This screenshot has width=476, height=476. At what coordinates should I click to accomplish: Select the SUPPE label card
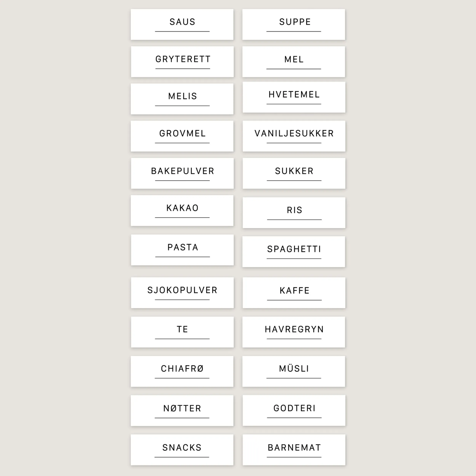point(294,24)
